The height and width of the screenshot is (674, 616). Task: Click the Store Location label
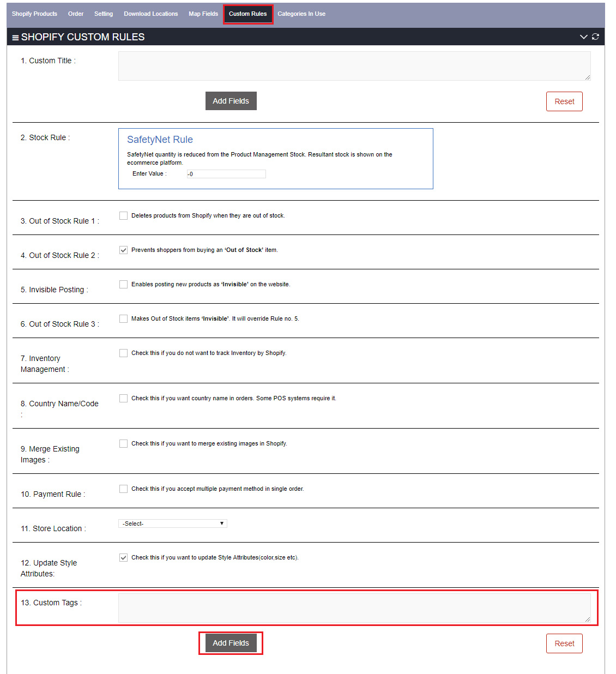[x=53, y=528]
